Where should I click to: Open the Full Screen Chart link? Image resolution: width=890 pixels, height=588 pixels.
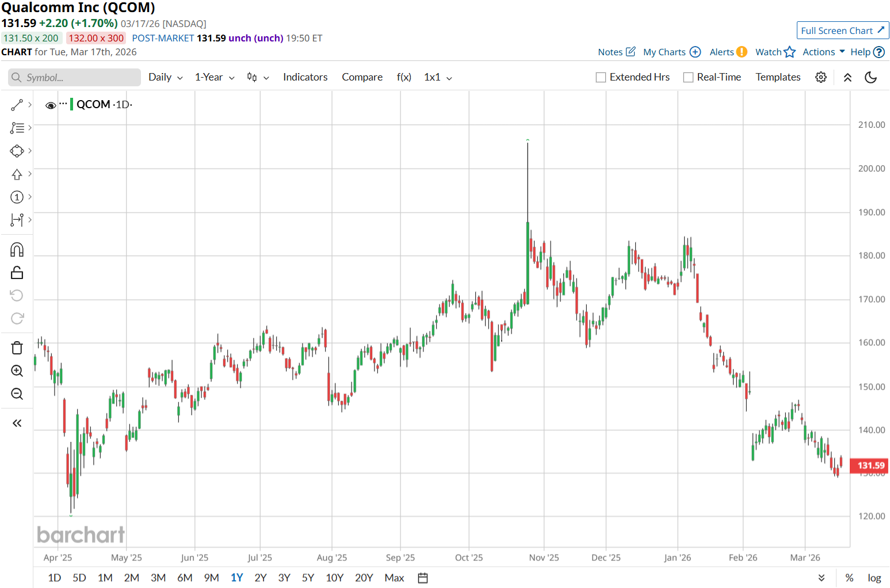point(842,30)
